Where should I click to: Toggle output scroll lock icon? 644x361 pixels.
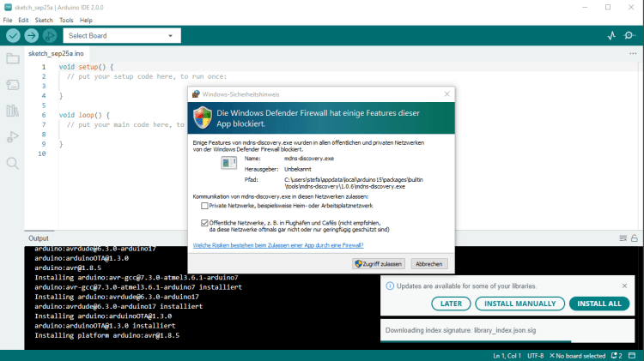tap(635, 238)
